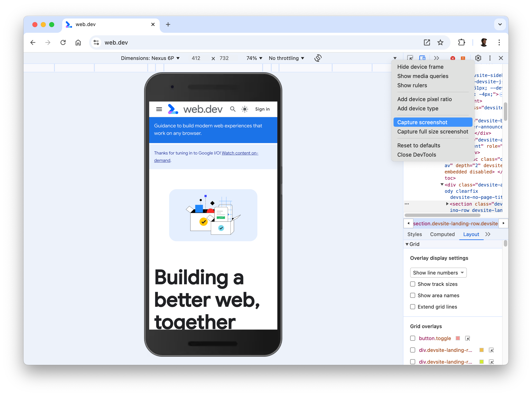The height and width of the screenshot is (396, 532).
Task: Toggle Extend grid lines checkbox
Action: tap(413, 307)
